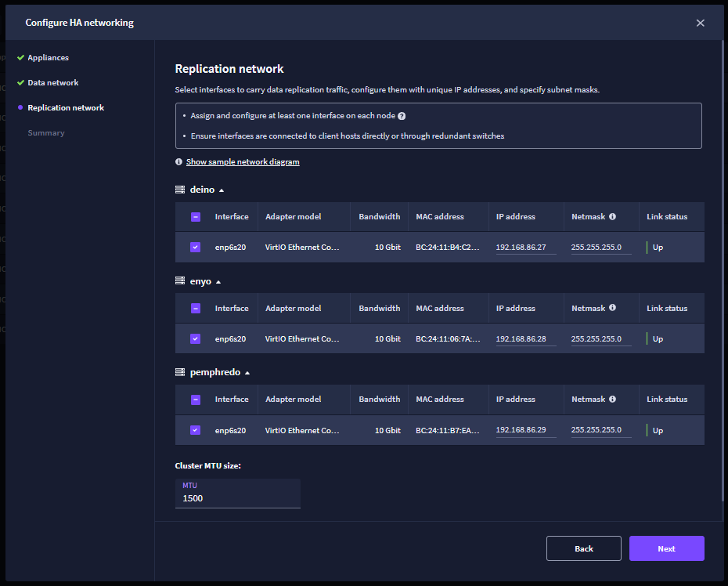Click the Next button
The height and width of the screenshot is (586, 728).
click(667, 548)
